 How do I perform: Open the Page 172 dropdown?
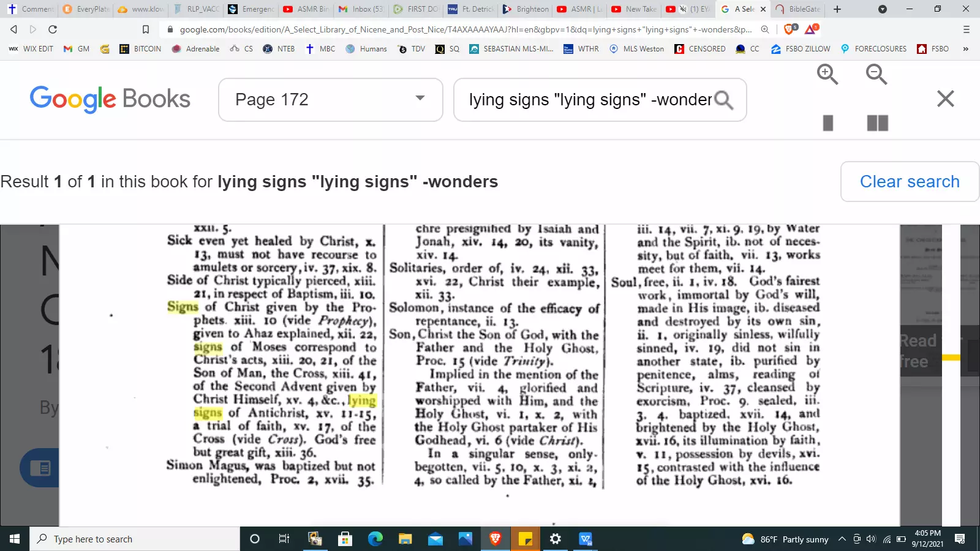point(330,99)
